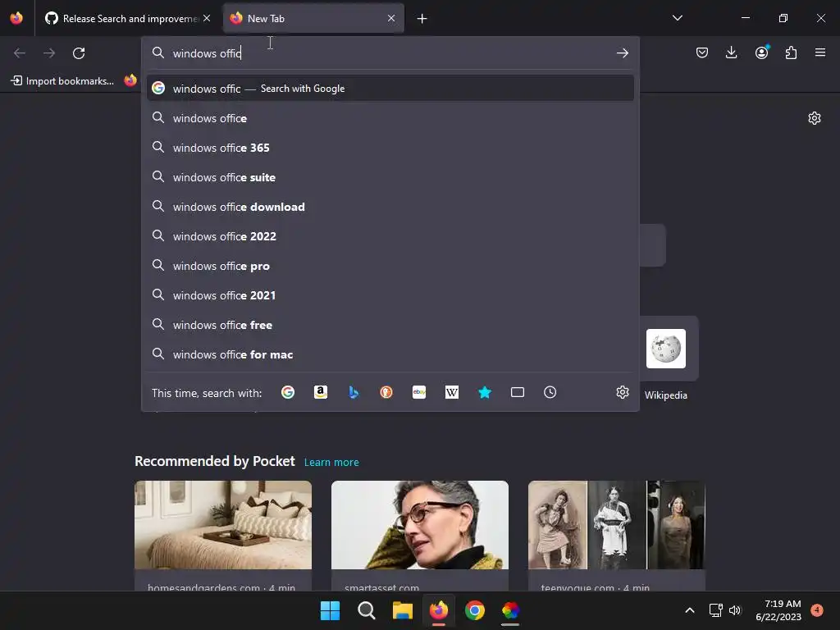Open the Windows Start menu
Viewport: 840px width, 630px height.
tap(330, 610)
